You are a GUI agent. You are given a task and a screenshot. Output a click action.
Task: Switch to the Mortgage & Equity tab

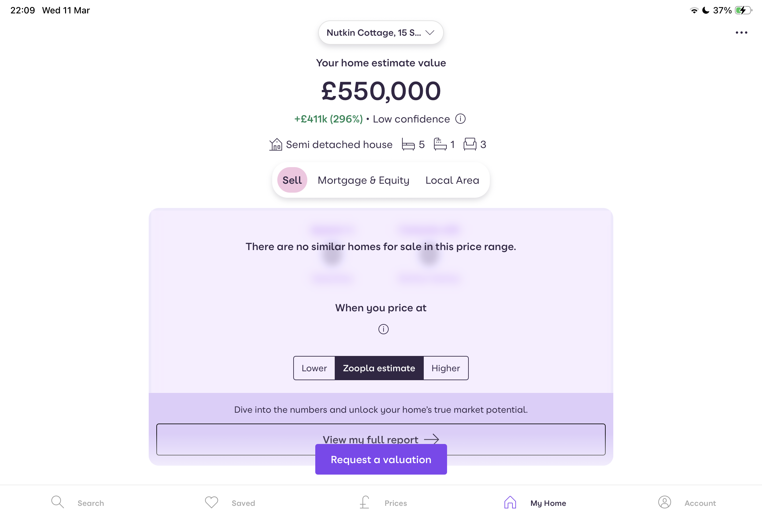(x=363, y=180)
